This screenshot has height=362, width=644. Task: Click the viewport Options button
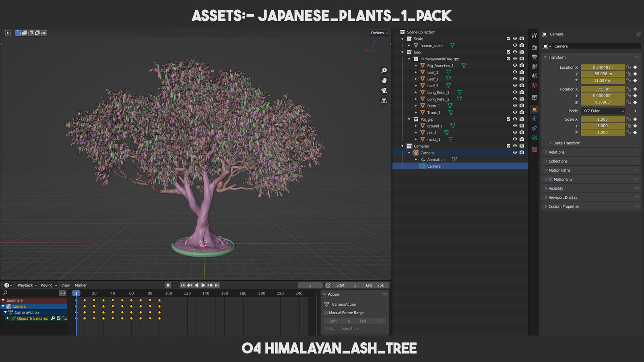click(379, 33)
